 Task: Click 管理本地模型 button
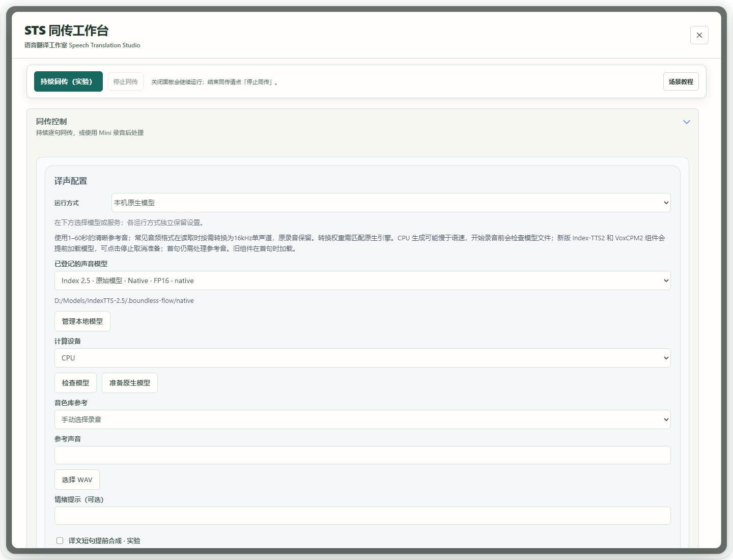tap(82, 321)
